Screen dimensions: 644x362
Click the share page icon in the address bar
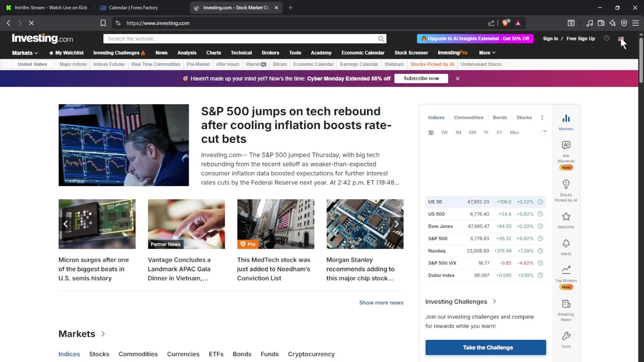click(x=491, y=23)
